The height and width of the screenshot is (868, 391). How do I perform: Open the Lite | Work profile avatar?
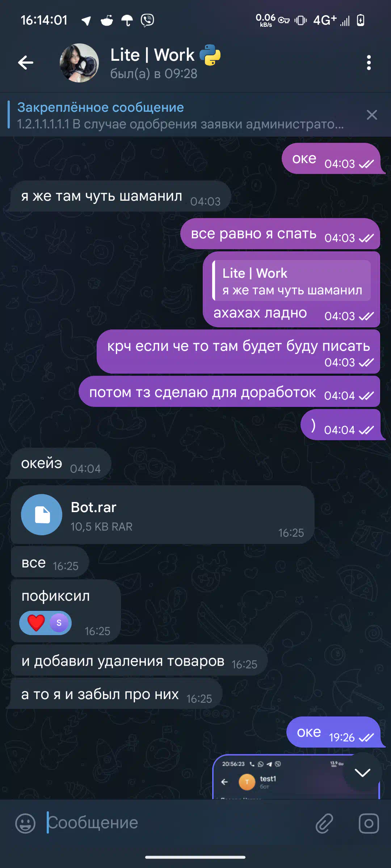click(79, 63)
